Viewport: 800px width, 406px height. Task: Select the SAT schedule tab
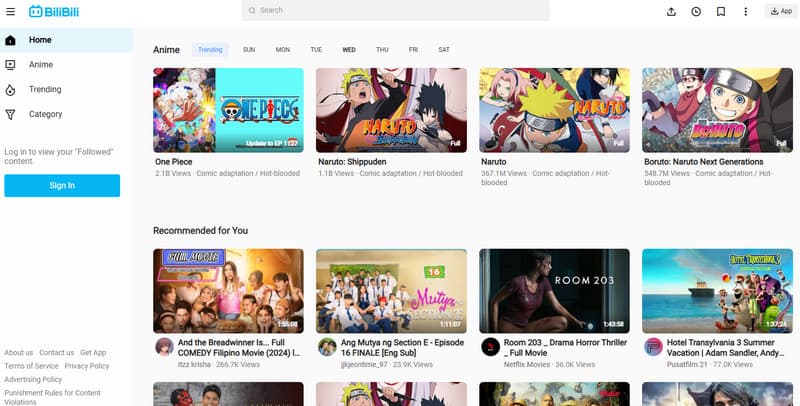point(444,50)
